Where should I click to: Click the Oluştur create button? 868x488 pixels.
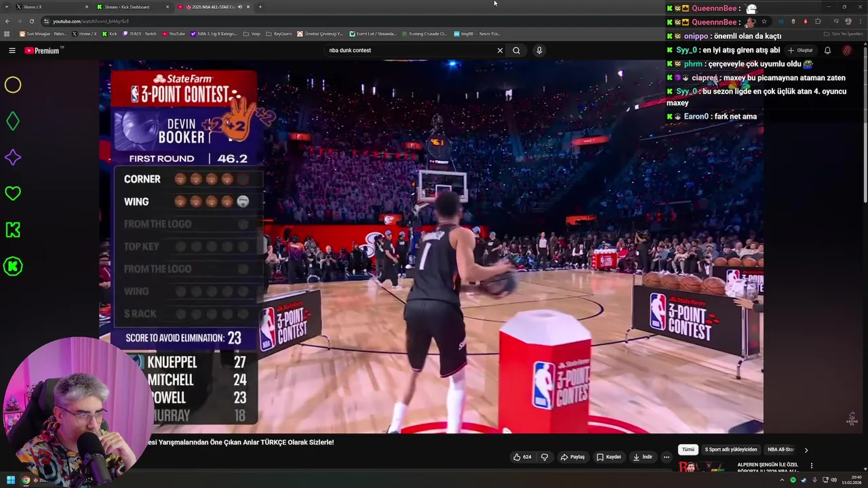click(x=801, y=50)
